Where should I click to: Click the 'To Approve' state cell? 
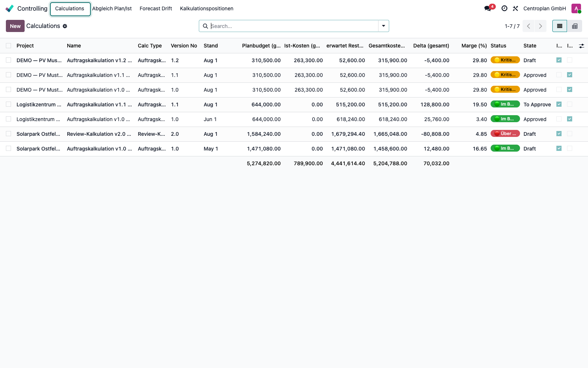click(x=537, y=105)
